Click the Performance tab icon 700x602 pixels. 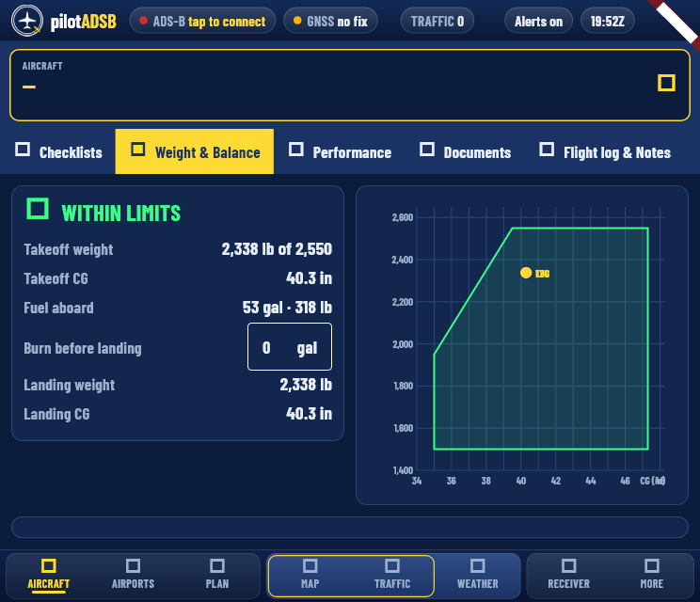[296, 149]
